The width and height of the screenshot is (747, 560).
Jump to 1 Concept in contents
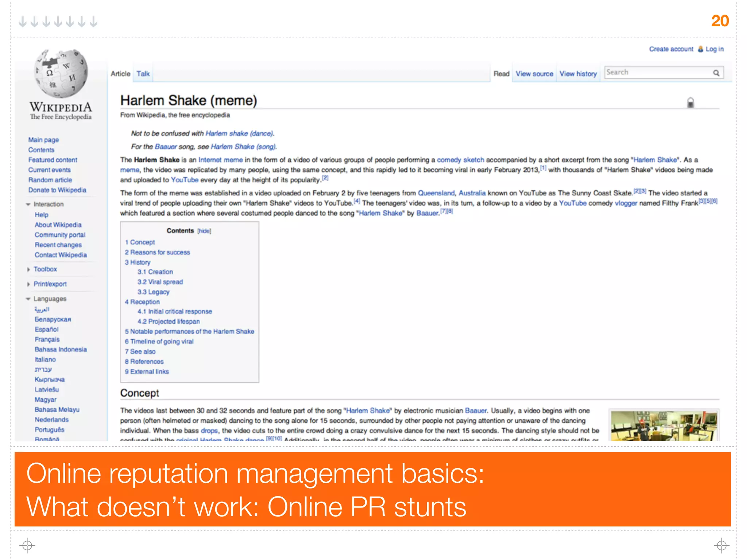pyautogui.click(x=140, y=242)
